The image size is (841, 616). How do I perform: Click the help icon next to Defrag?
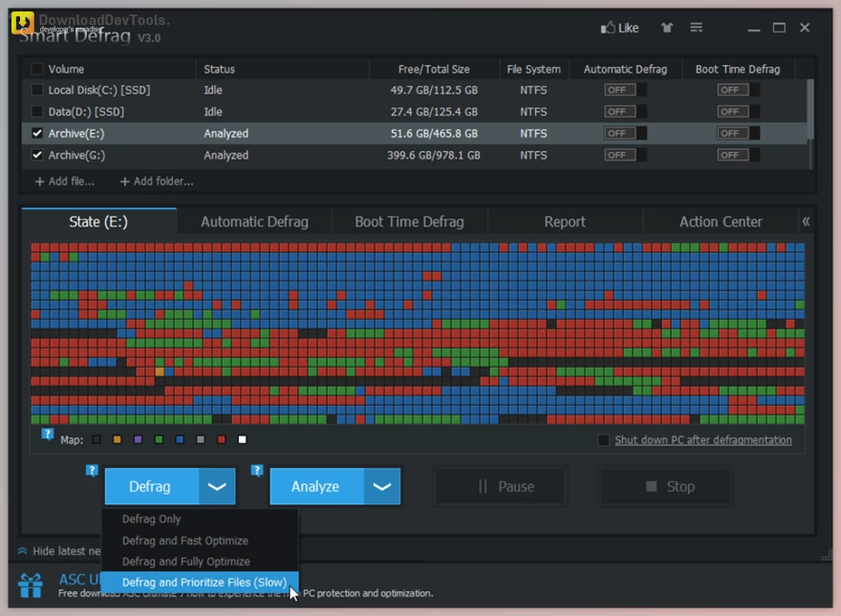pyautogui.click(x=92, y=471)
